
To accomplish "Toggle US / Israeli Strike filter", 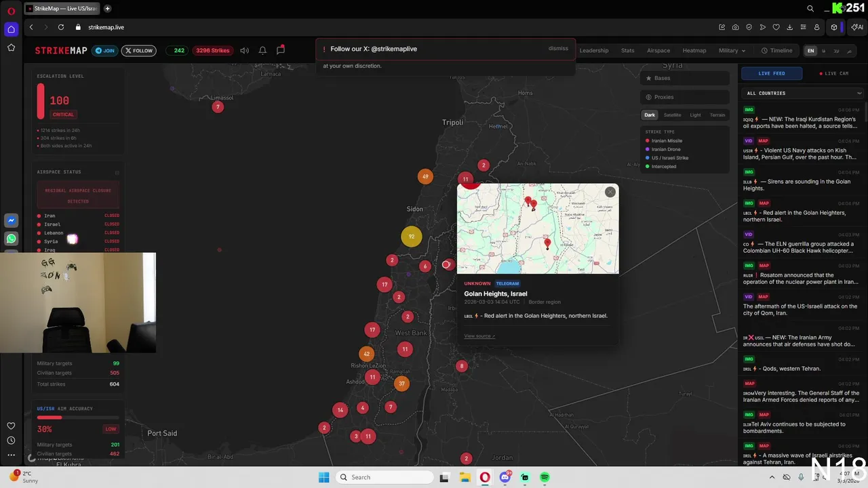I will click(x=667, y=158).
